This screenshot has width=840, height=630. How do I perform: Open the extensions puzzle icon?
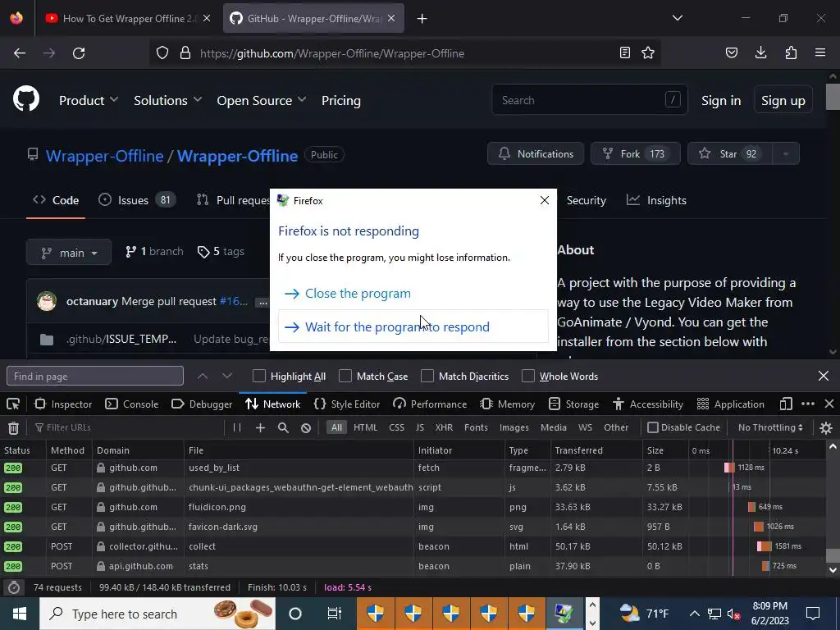791,52
